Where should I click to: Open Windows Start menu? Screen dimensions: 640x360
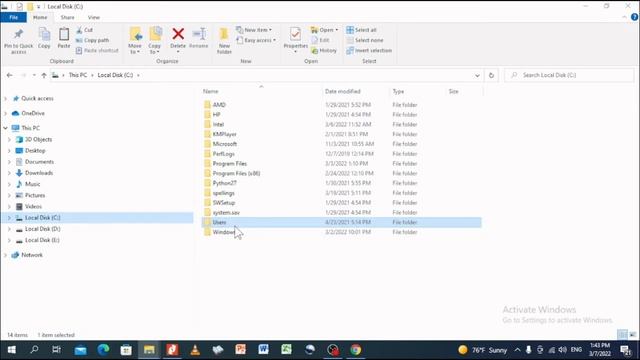[11, 350]
